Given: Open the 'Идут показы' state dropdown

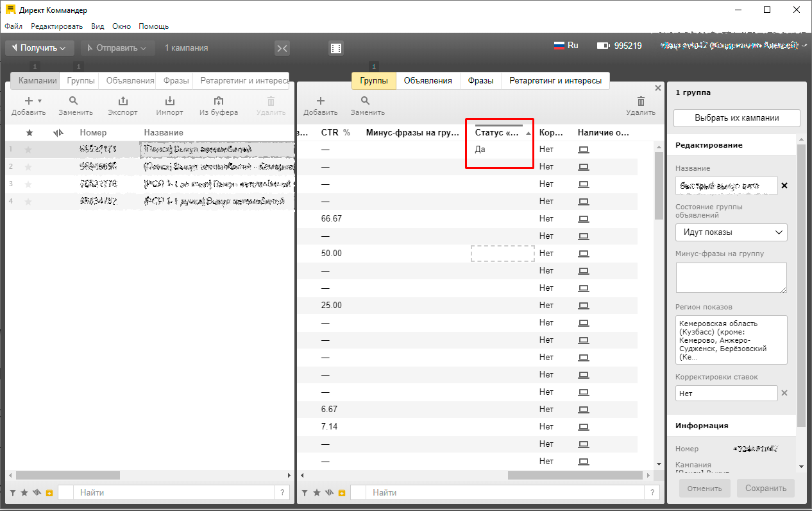Looking at the screenshot, I should 731,232.
